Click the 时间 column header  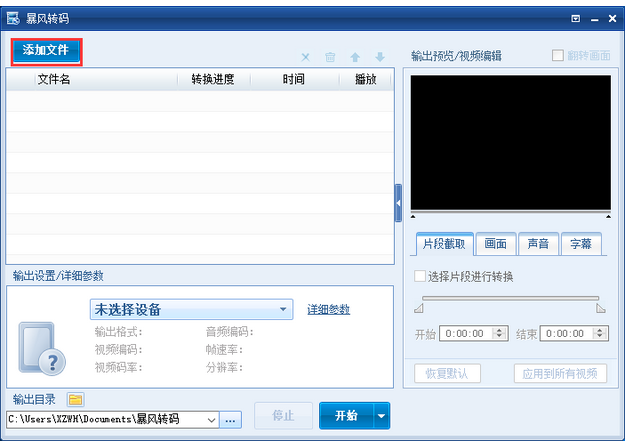coord(294,79)
